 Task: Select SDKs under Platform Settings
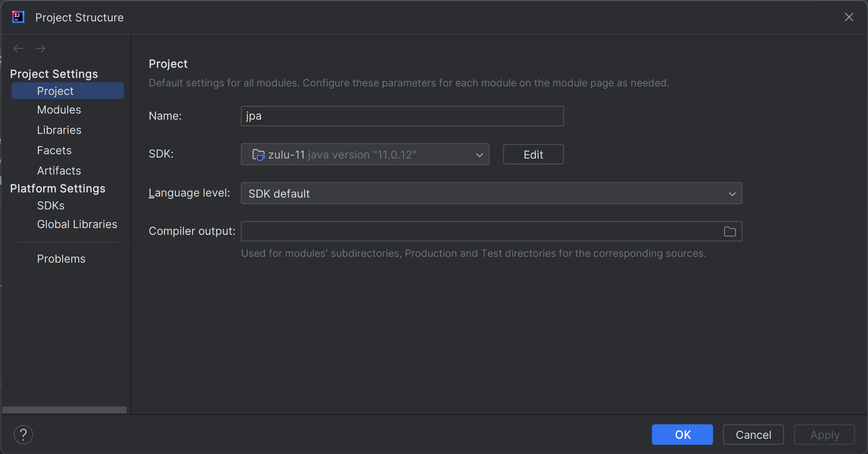50,205
